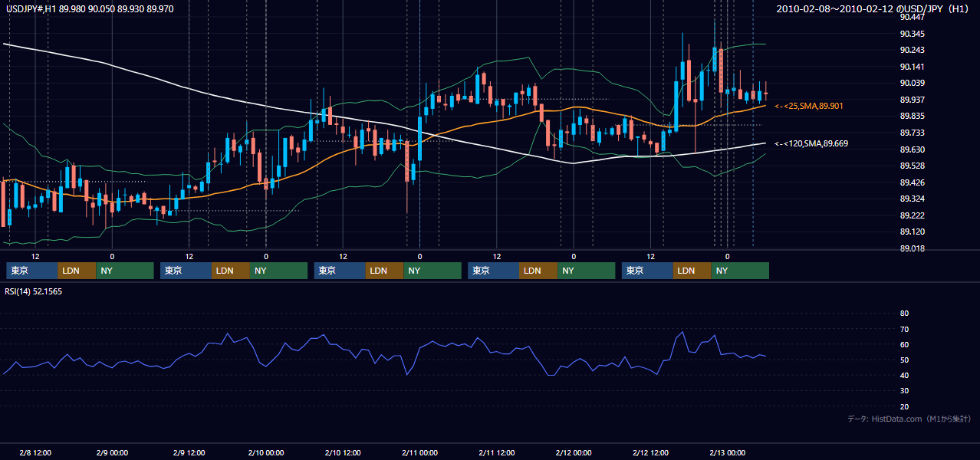Click RSI scale level 20
Image resolution: width=980 pixels, height=460 pixels.
pyautogui.click(x=904, y=406)
